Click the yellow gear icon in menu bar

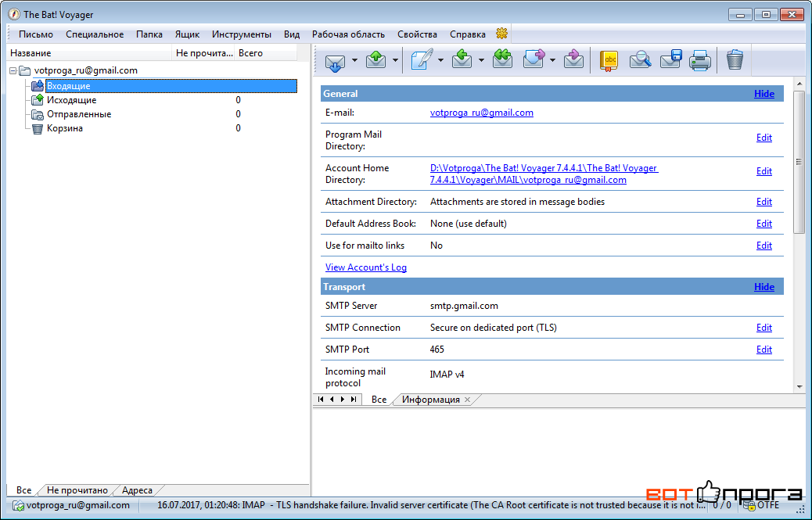pyautogui.click(x=501, y=34)
